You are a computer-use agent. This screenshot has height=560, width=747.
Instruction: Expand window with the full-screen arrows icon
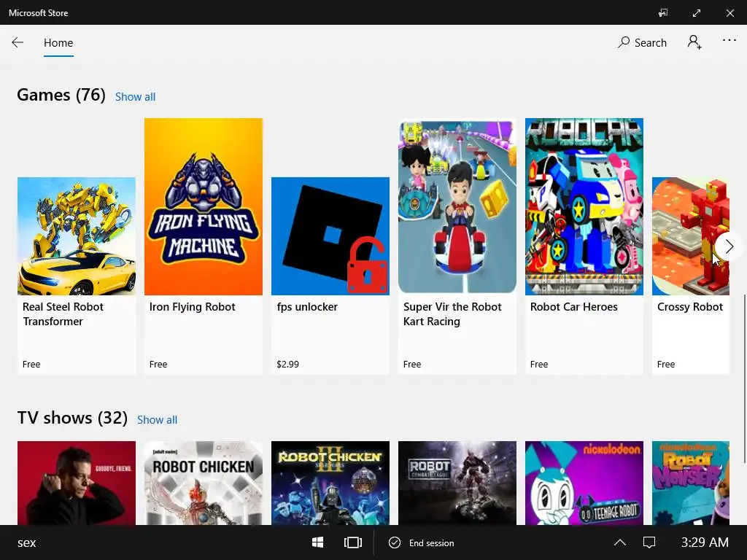(697, 13)
